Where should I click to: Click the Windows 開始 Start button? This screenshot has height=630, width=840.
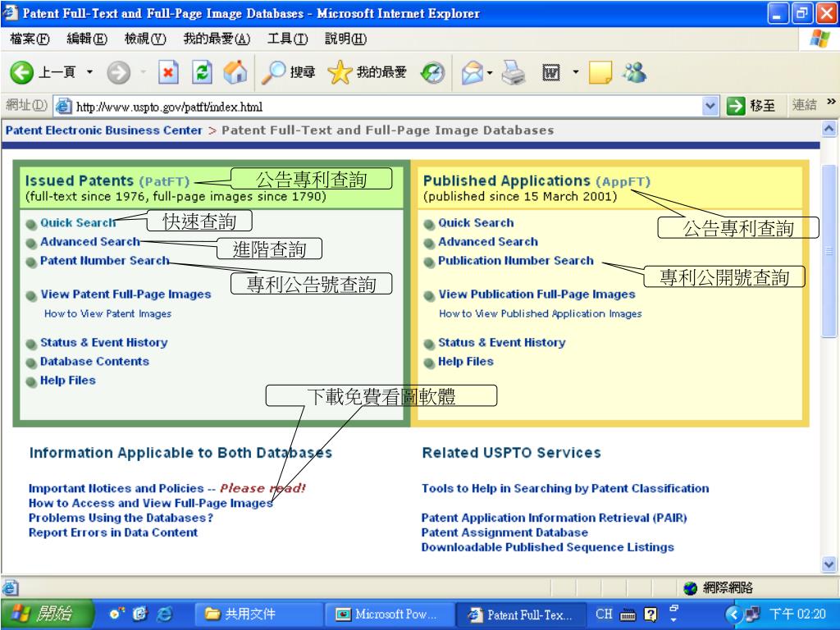pos(47,614)
